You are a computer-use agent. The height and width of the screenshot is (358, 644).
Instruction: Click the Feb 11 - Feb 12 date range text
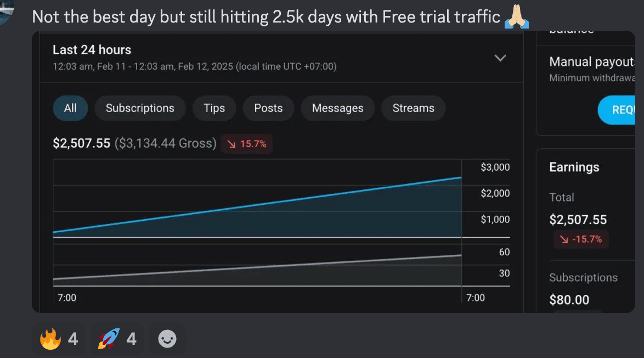coord(194,66)
